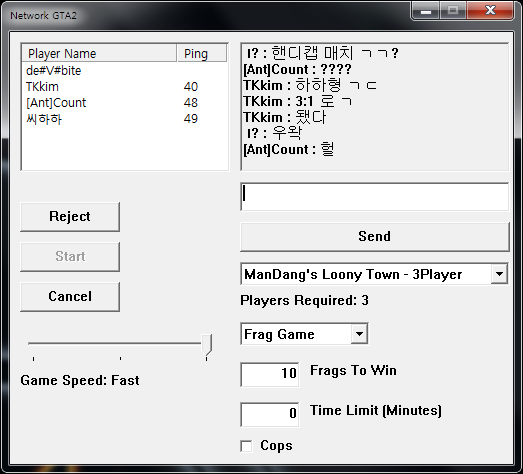The width and height of the screenshot is (523, 474).
Task: Click chat line '[Ant]Count : ????'
Action: tap(297, 69)
